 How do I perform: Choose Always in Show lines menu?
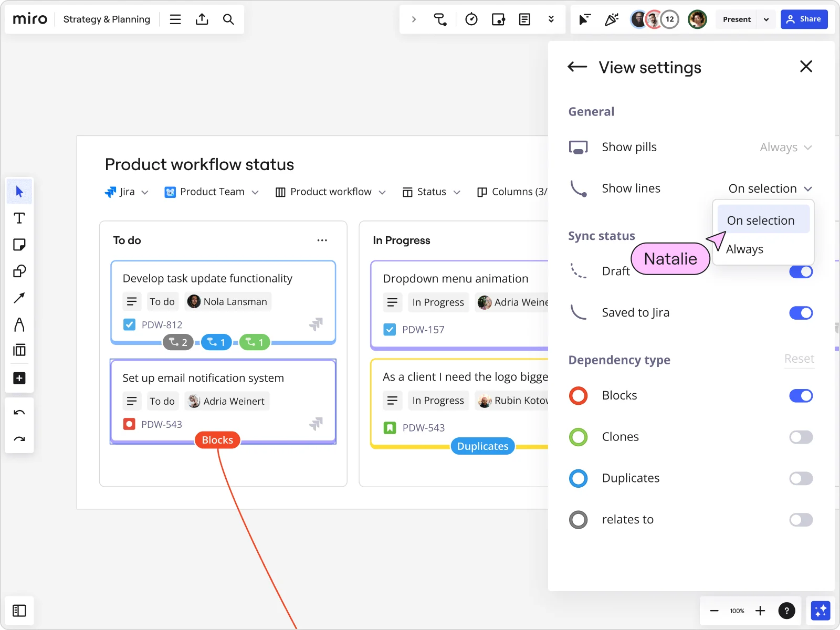[744, 249]
